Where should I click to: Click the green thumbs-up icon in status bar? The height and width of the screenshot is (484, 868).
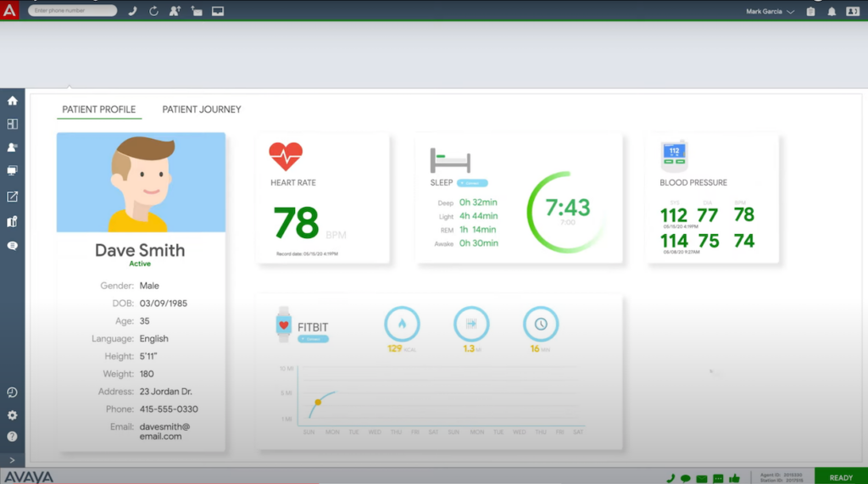(734, 478)
